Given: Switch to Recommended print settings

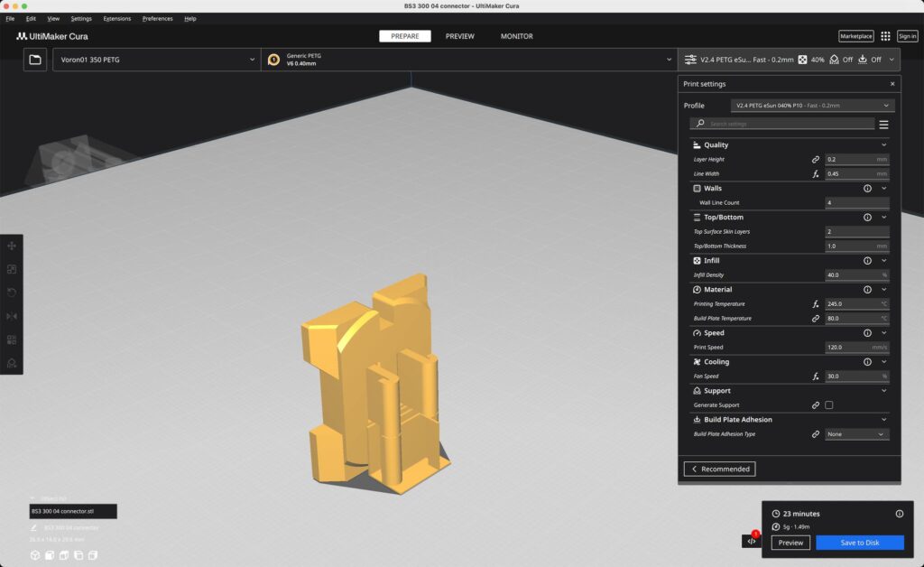Looking at the screenshot, I should coord(719,469).
